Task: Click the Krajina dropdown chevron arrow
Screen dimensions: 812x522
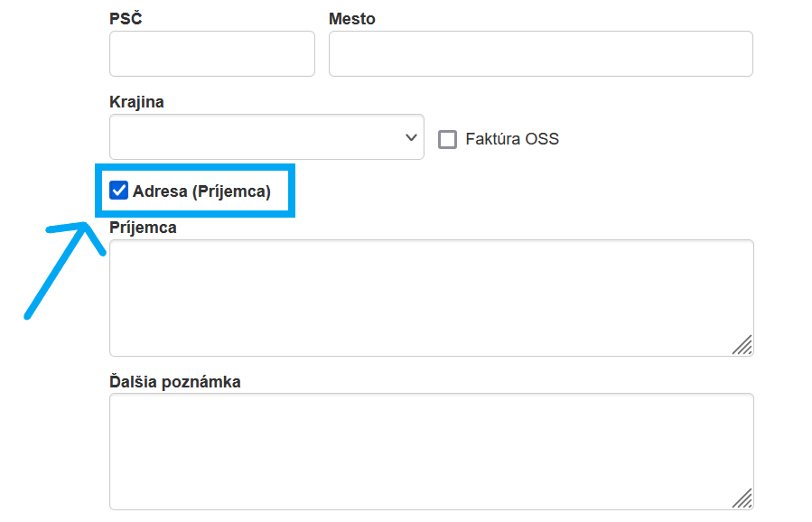Action: (411, 137)
